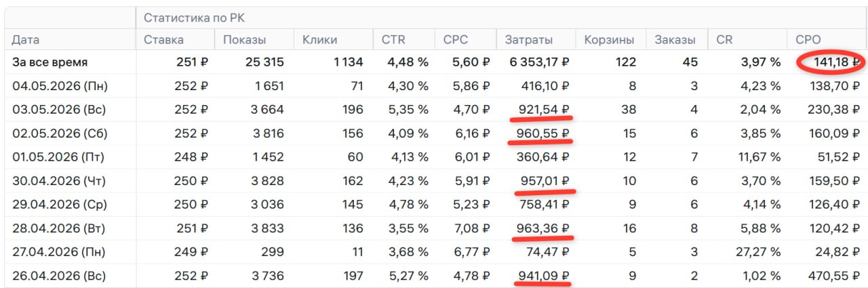Click the CPC column header
Viewport: 868px width, 288px height.
coord(456,40)
